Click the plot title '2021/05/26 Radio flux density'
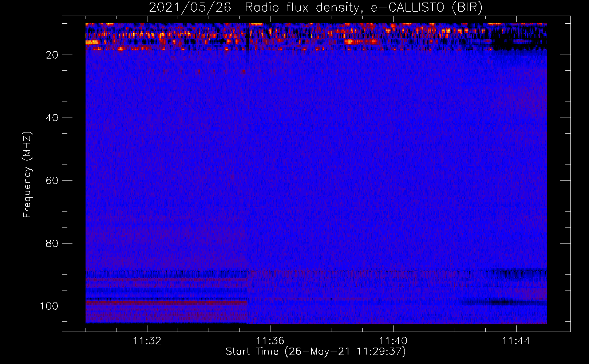The width and height of the screenshot is (589, 364). 316,7
